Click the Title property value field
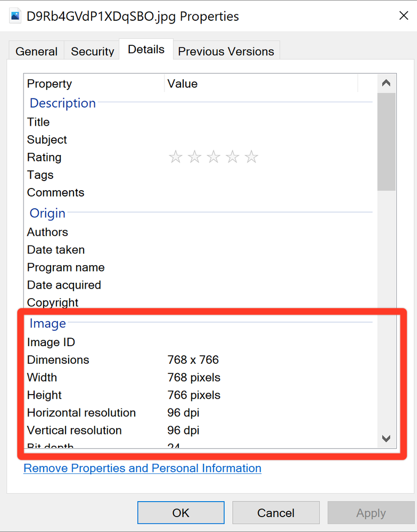The width and height of the screenshot is (417, 532). [266, 122]
